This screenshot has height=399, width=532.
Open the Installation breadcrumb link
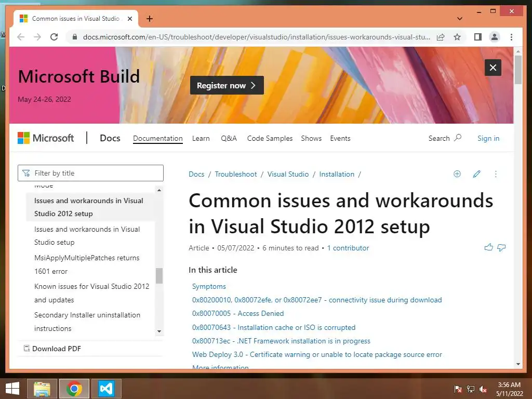[337, 174]
